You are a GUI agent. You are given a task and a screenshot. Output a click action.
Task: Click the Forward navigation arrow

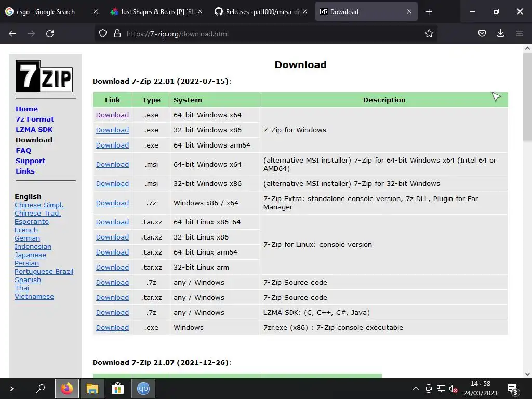pos(31,34)
